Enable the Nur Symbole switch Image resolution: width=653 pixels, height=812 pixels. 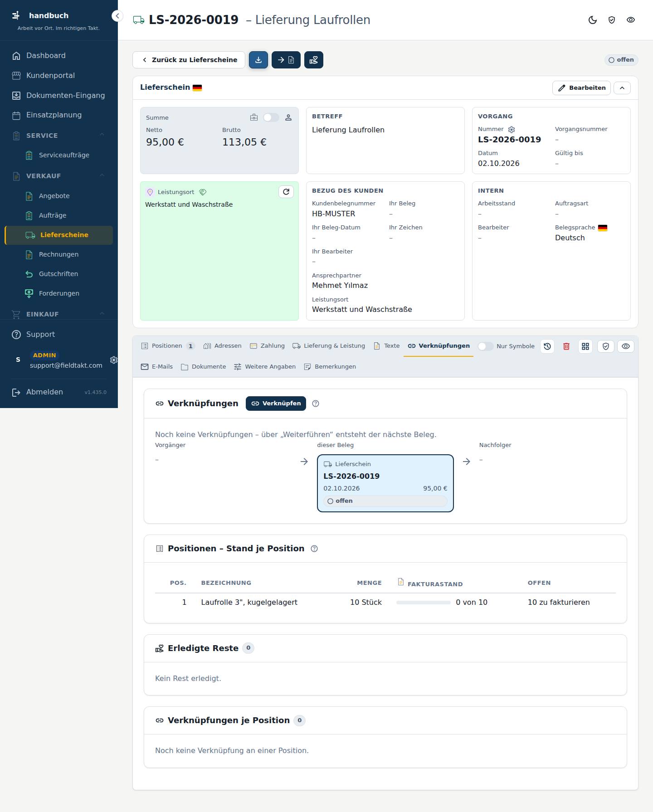click(485, 346)
